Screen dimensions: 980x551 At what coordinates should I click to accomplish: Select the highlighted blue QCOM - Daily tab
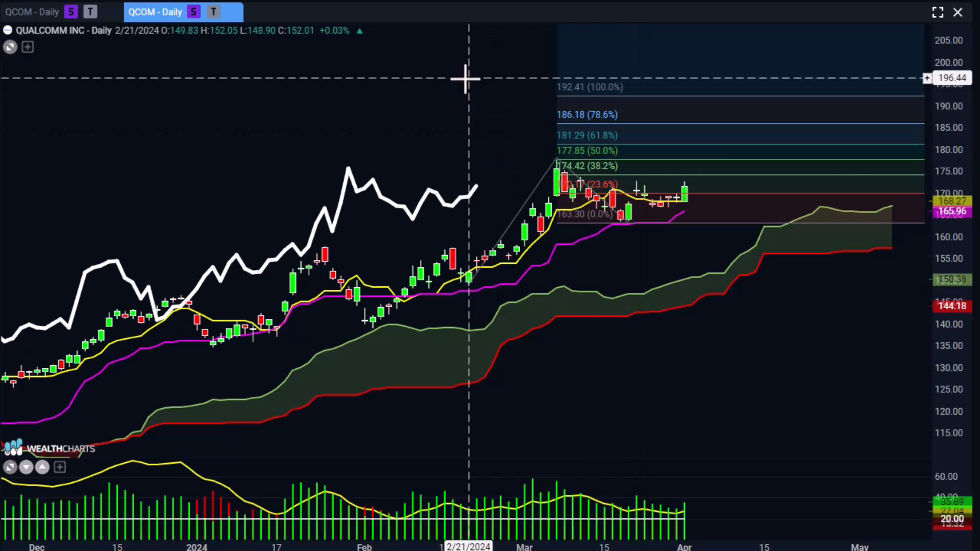coord(183,12)
